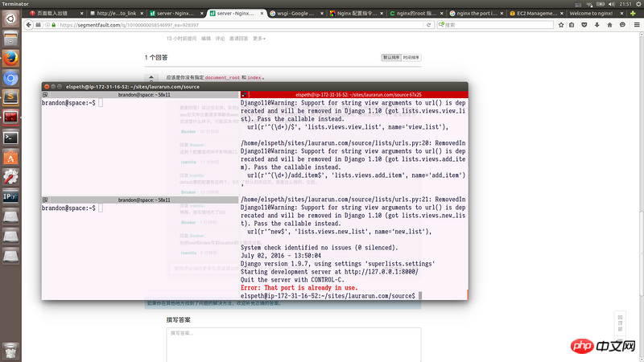Launch Firefox from the Ubuntu launcher
This screenshot has height=362, width=644.
point(10,58)
